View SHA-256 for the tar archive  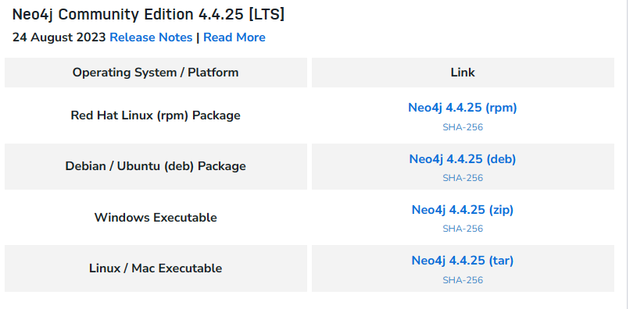coord(463,280)
